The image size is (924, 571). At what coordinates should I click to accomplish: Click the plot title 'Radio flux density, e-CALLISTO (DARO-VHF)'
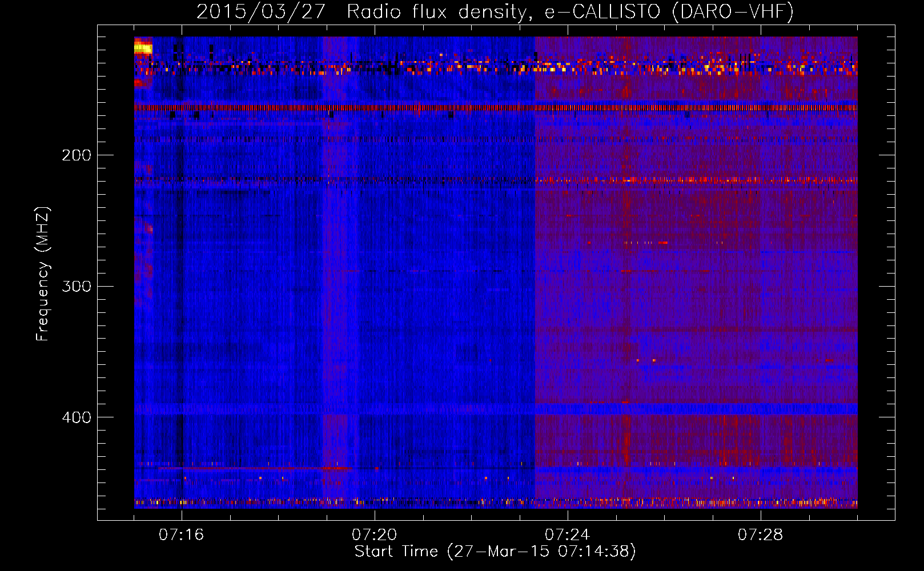tap(570, 11)
